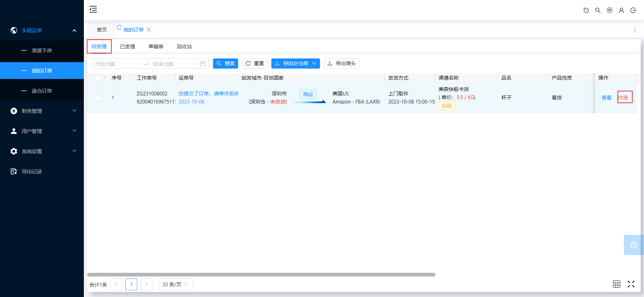
Task: Click the 重置 reset button
Action: pyautogui.click(x=255, y=63)
